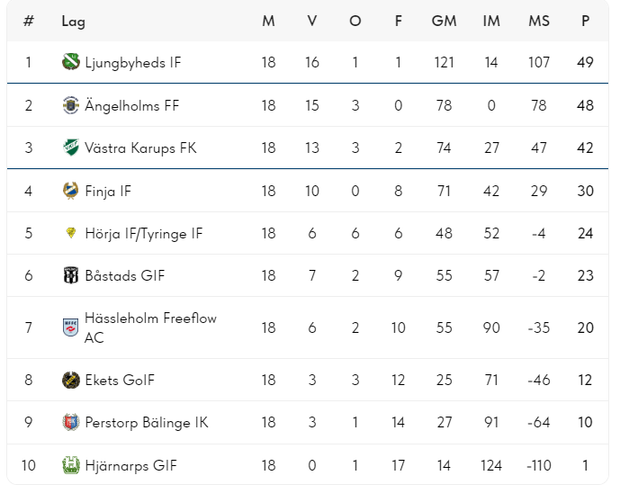Open the Ljungbyheds IF team link

point(133,62)
